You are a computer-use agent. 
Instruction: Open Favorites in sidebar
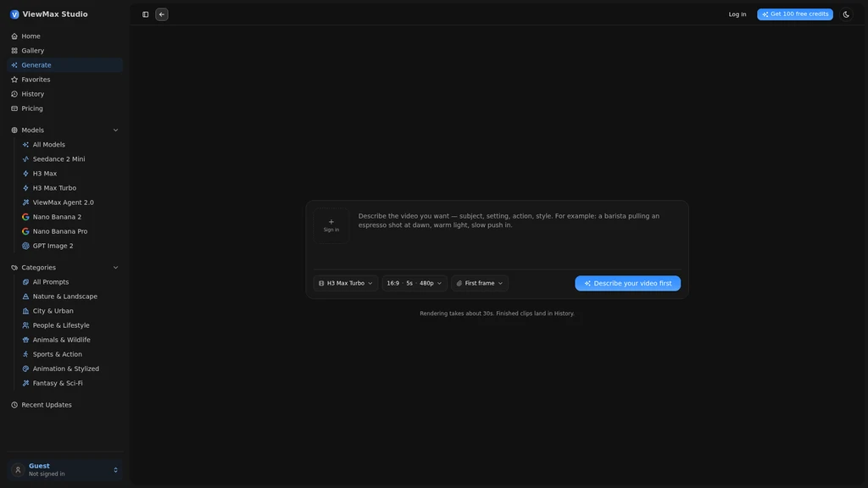[x=64, y=79]
